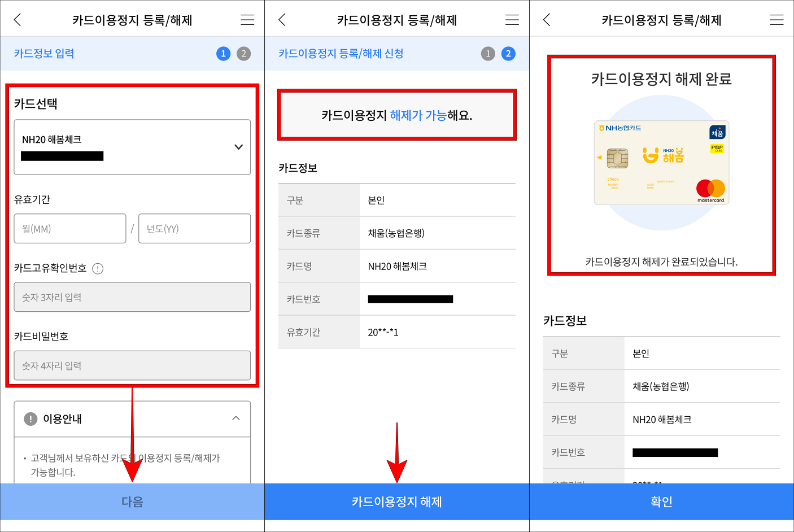Open the hamburger menu on the middle screen
This screenshot has height=532, width=794.
pos(512,19)
